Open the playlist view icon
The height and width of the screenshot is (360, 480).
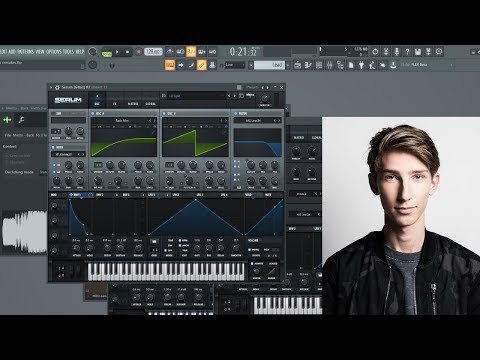coord(297,65)
